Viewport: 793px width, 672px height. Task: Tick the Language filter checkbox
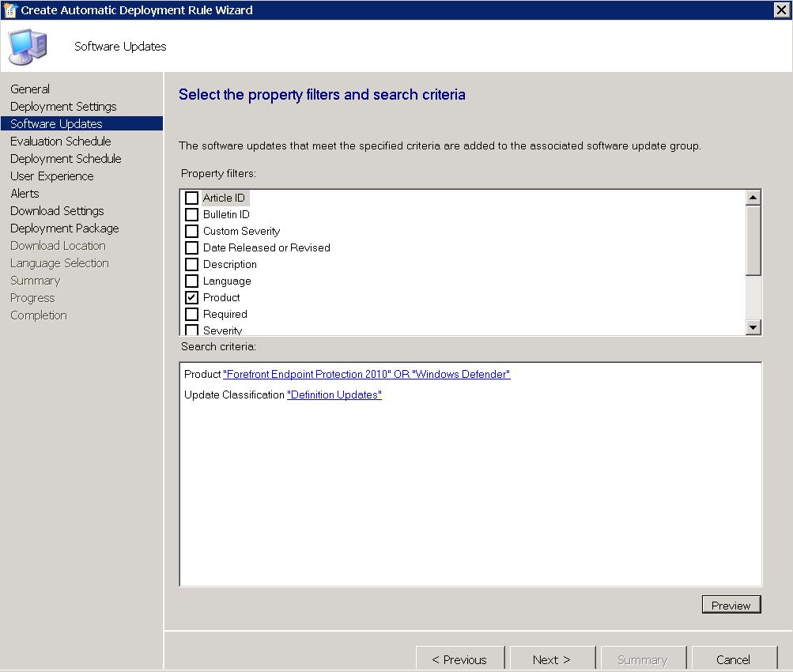(x=191, y=281)
